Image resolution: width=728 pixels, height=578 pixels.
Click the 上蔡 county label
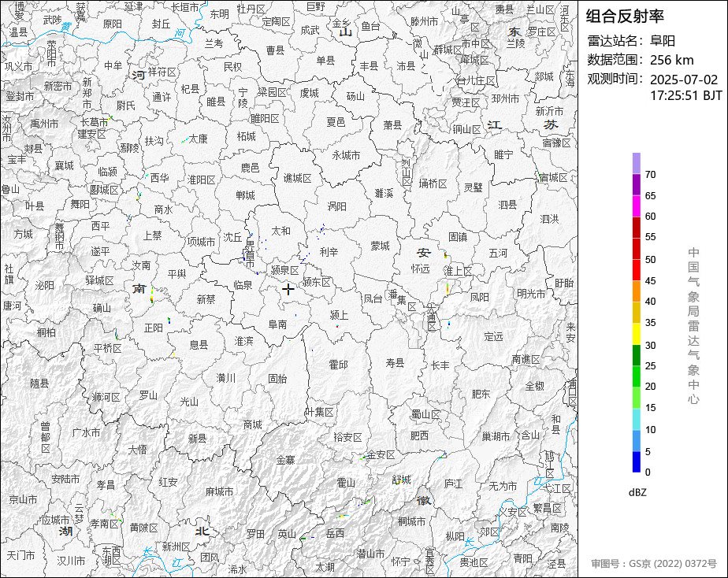[x=152, y=235]
